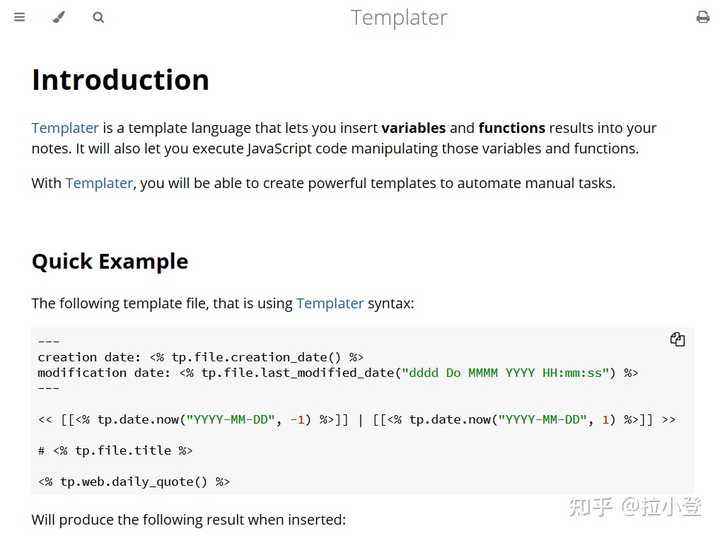Open the theme picker paintbrush icon

[x=58, y=17]
